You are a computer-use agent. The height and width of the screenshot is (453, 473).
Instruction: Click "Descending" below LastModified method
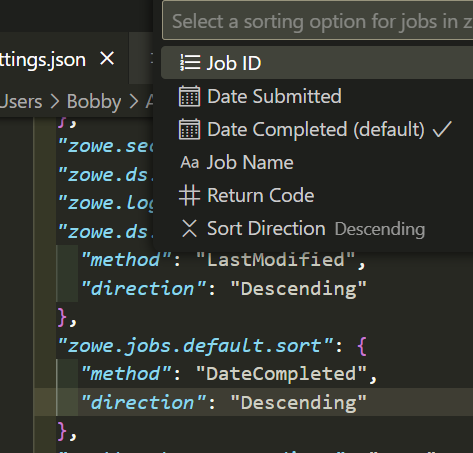coord(299,289)
